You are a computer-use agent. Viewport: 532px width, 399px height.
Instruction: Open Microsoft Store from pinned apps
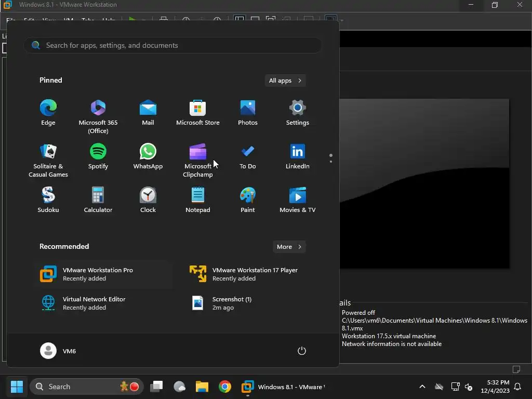pyautogui.click(x=198, y=113)
